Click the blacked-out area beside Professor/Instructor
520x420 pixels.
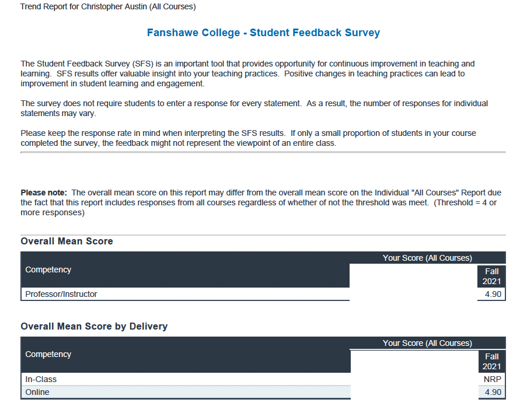click(x=413, y=283)
